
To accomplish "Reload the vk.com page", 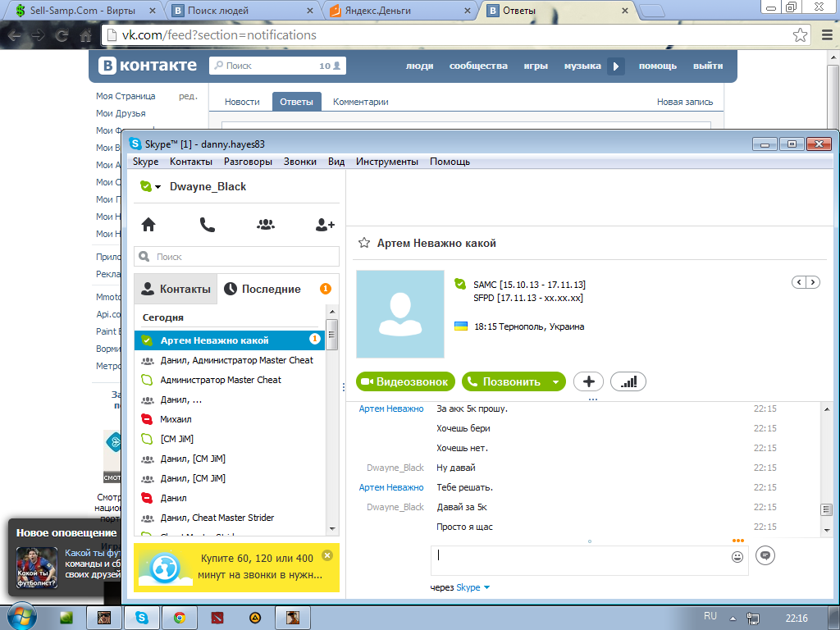I will 62,36.
